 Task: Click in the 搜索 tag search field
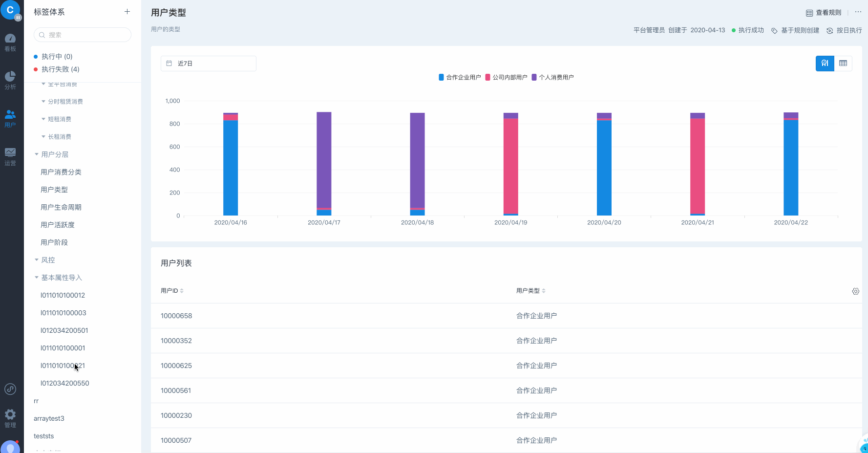click(x=83, y=35)
